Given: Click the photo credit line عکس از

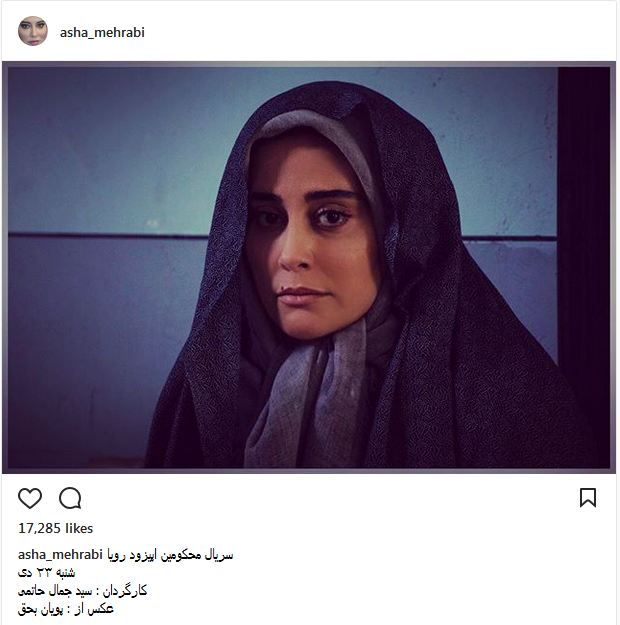Looking at the screenshot, I should click(x=66, y=609).
